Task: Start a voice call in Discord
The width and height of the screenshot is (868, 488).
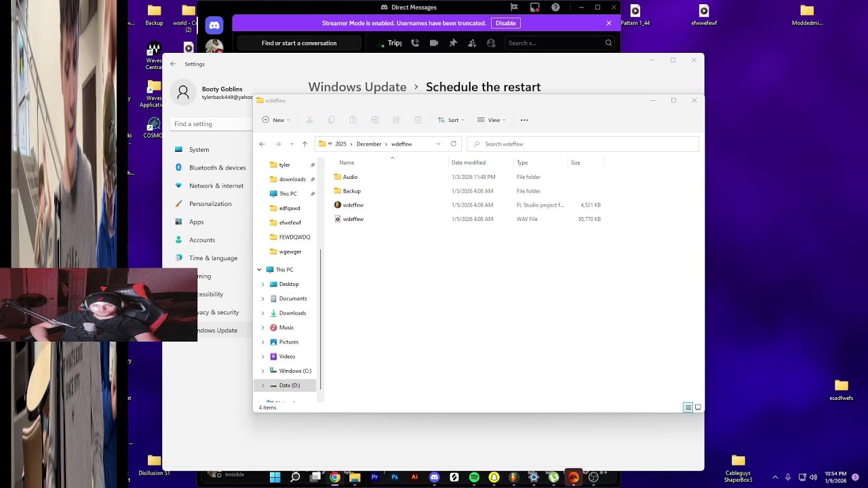Action: coord(415,43)
